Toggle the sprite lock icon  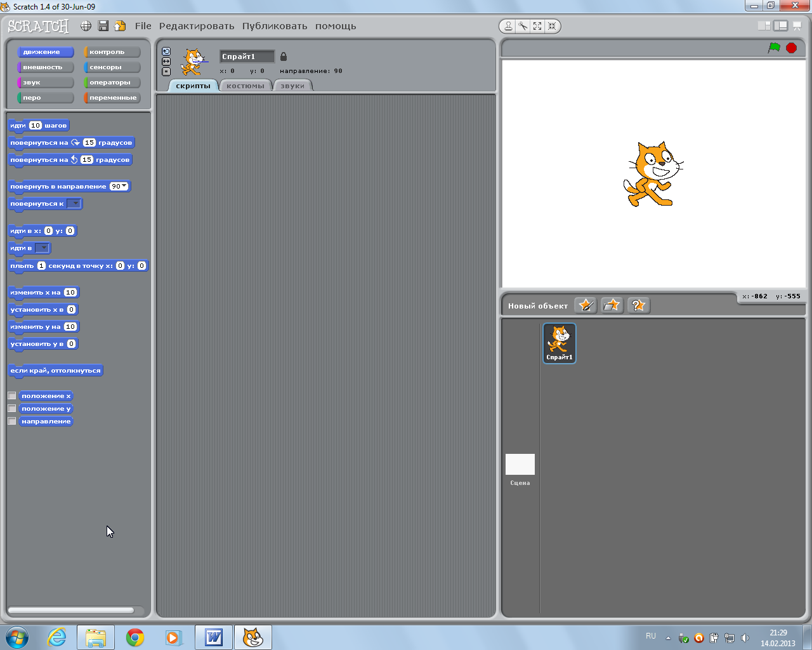[284, 56]
